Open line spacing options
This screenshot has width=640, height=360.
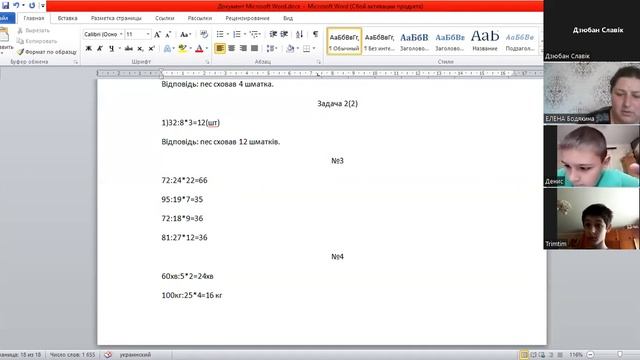(x=271, y=49)
